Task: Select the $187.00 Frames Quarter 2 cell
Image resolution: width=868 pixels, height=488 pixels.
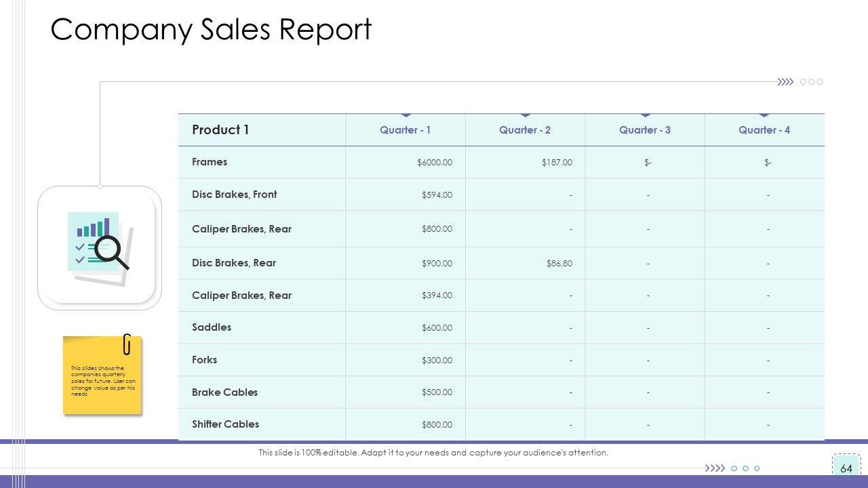Action: (557, 163)
